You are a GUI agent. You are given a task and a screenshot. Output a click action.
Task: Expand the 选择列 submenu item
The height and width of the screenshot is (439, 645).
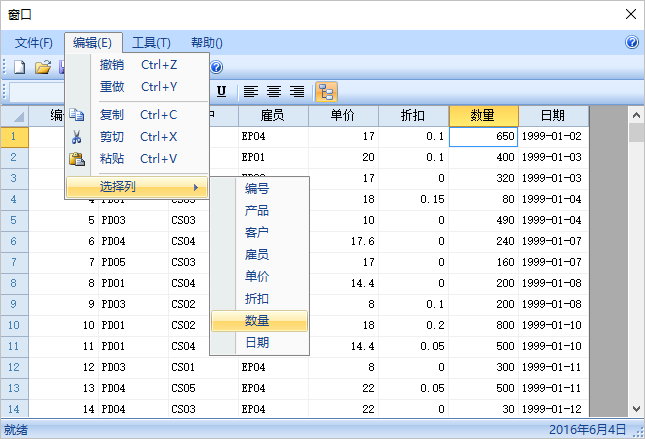tap(136, 187)
